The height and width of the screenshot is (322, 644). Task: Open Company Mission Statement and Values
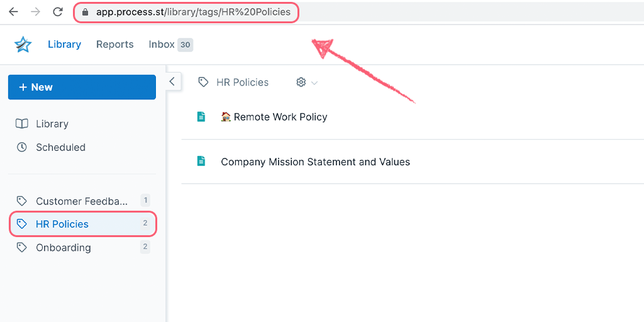pyautogui.click(x=316, y=162)
